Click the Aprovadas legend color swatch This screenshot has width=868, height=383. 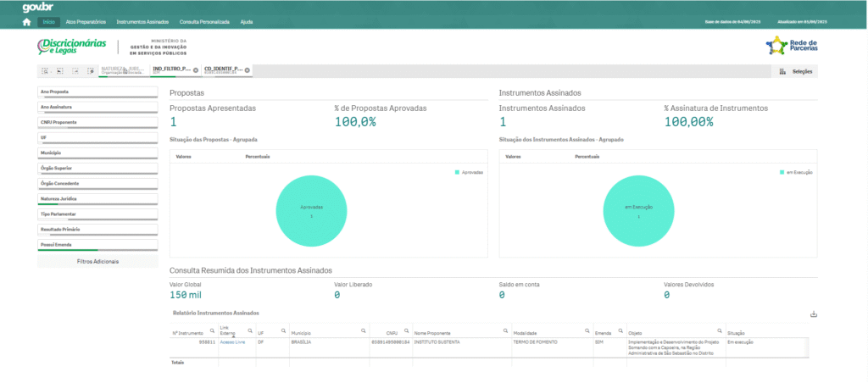[457, 173]
